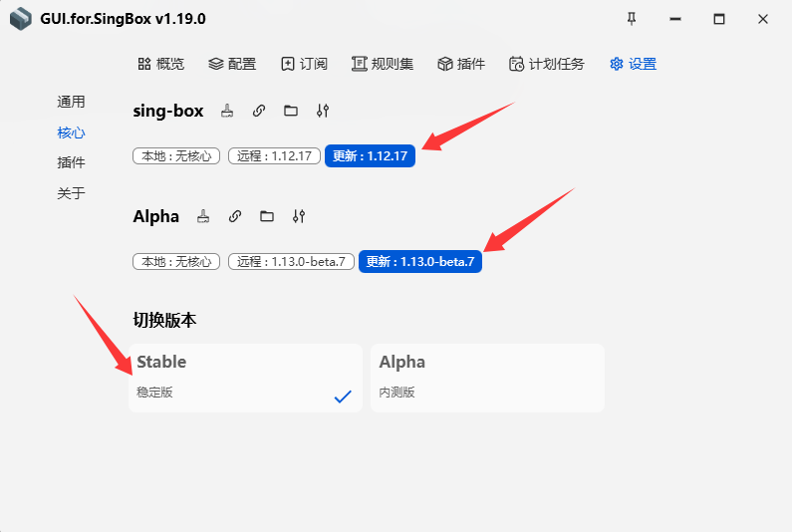Click the 远程 : 1.12.17 tag
This screenshot has height=532, width=792.
tap(274, 156)
